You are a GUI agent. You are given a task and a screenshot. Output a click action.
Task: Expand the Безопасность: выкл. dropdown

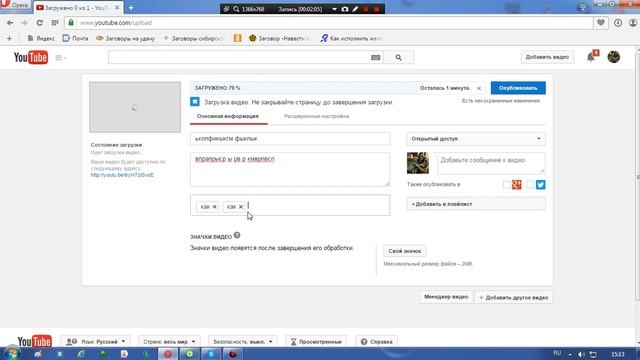242,342
